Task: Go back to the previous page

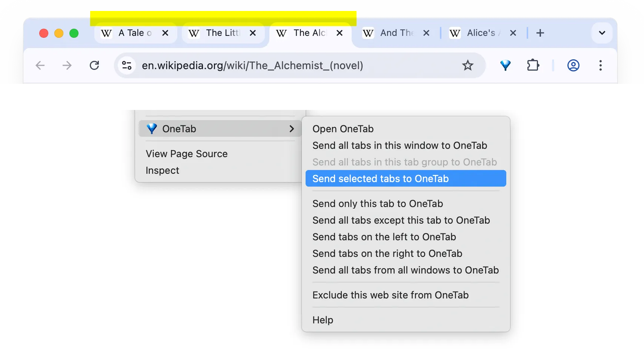Action: tap(40, 65)
